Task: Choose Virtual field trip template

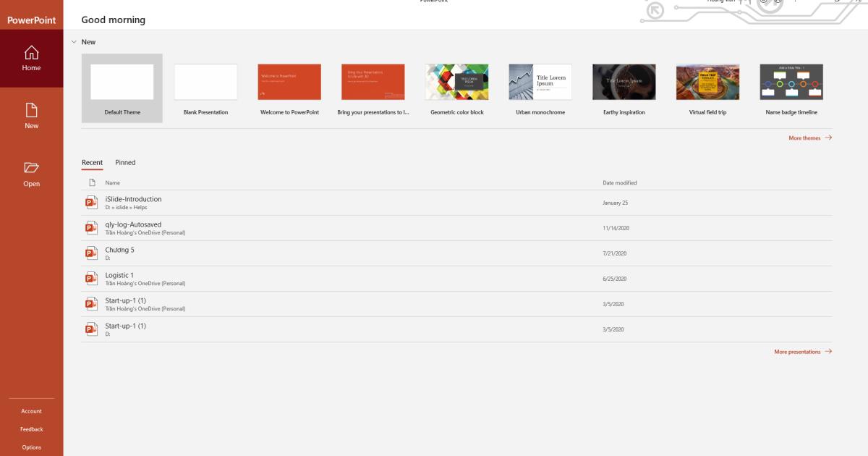Action: [707, 88]
